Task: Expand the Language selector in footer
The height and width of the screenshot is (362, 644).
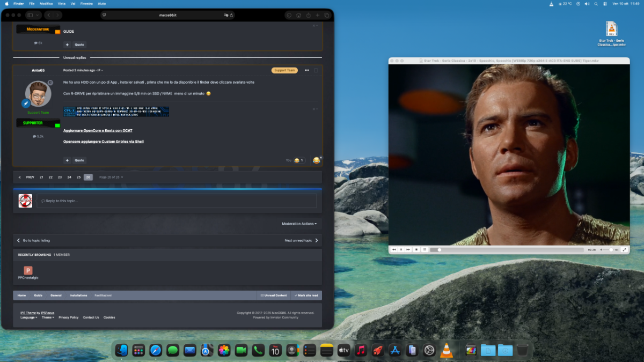Action: tap(28, 317)
